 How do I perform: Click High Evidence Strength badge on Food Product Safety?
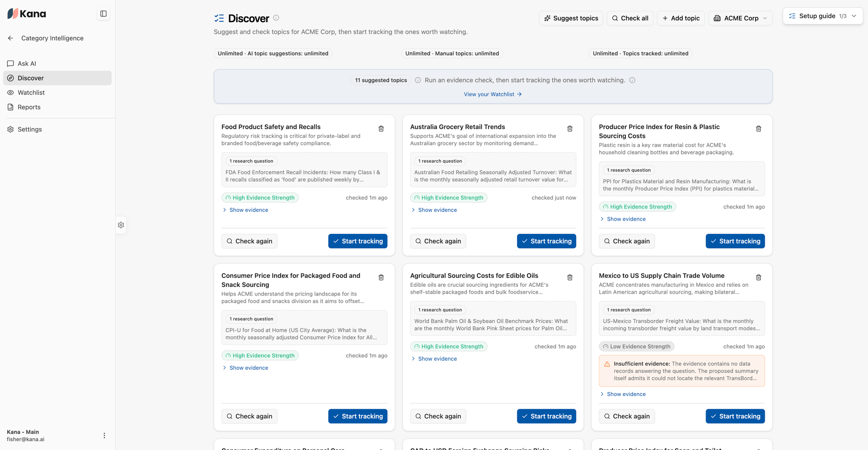tap(260, 198)
